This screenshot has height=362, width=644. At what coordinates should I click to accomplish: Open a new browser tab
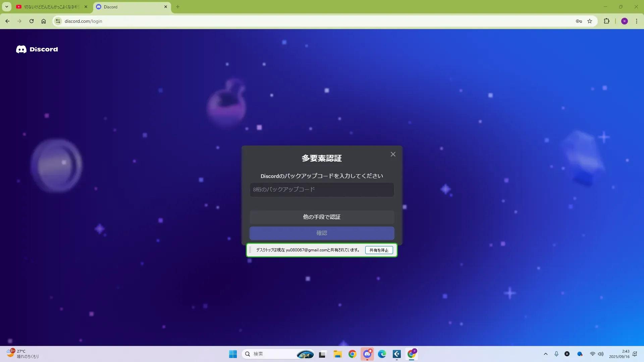tap(178, 7)
